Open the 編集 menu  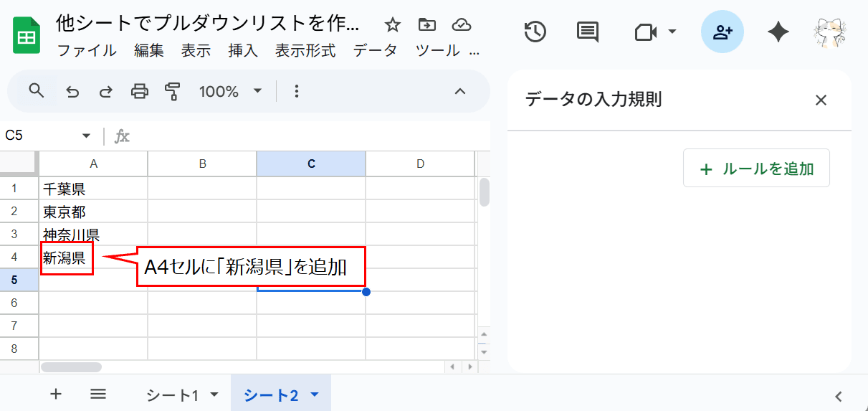(x=149, y=51)
